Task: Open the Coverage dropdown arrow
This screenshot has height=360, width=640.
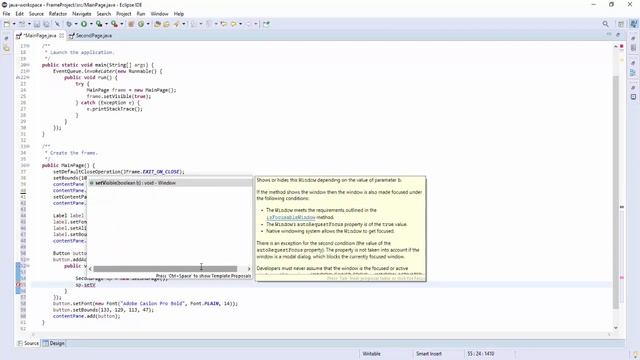Action: [x=106, y=24]
